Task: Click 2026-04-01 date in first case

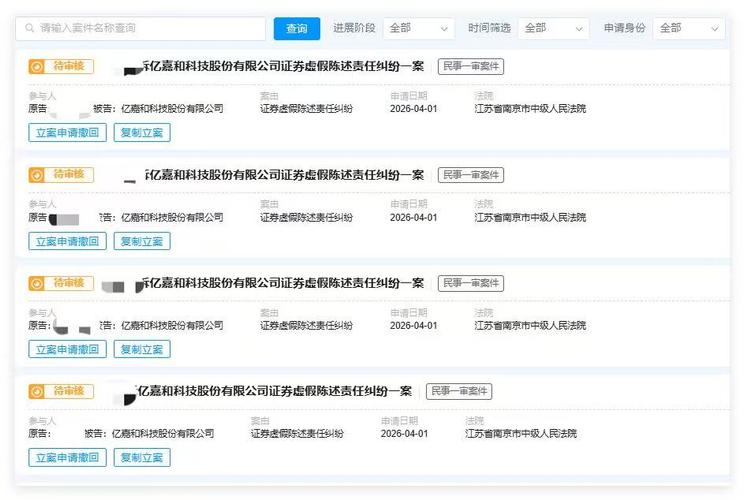Action: (x=413, y=109)
